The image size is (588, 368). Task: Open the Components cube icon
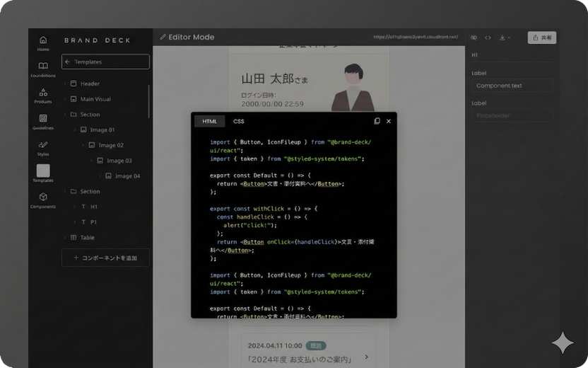click(x=43, y=200)
